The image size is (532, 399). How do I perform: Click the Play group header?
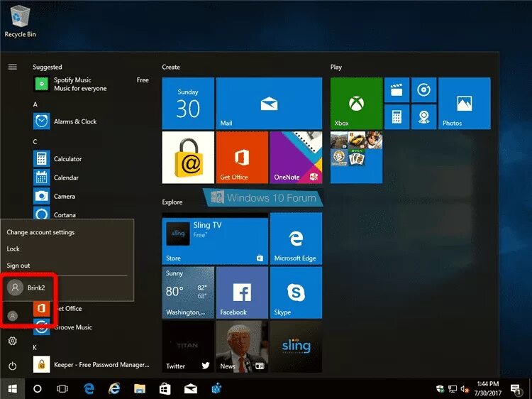click(336, 67)
